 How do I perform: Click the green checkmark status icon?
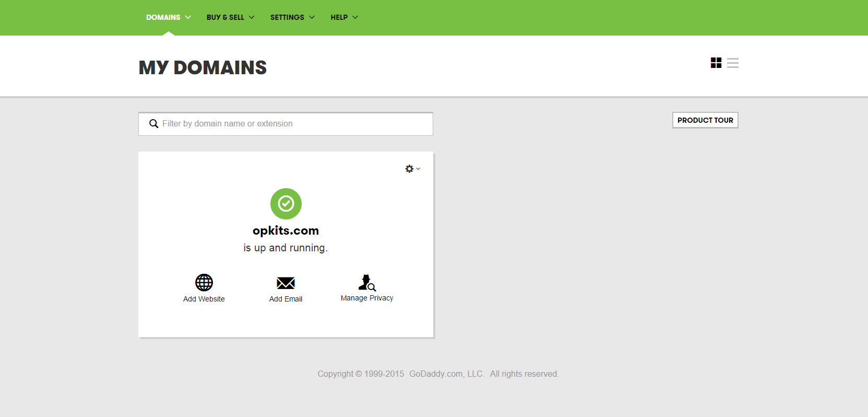point(286,204)
